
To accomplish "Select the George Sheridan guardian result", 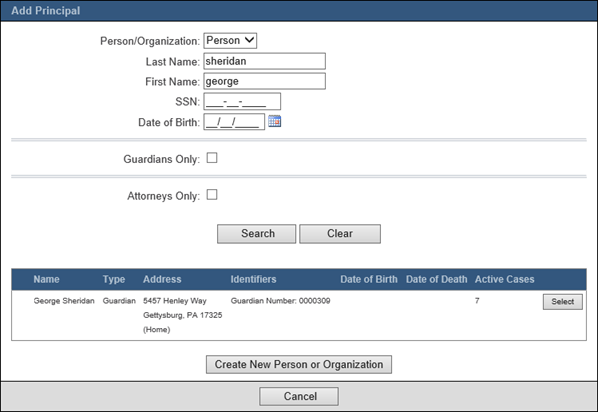I will pos(563,301).
